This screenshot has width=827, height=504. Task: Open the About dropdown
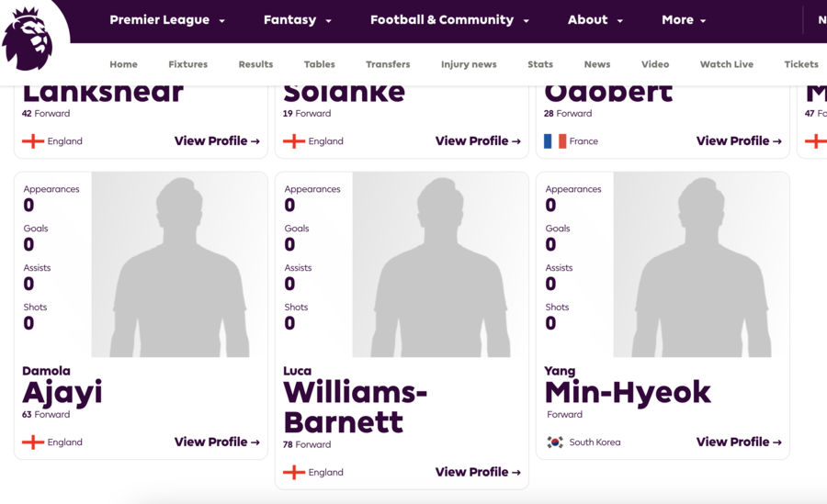595,20
